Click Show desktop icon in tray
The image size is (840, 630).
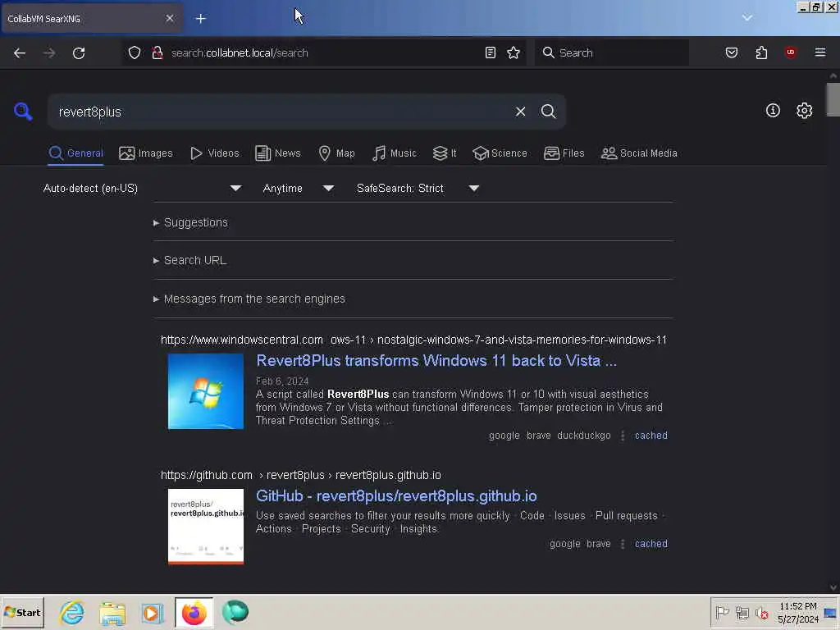831,612
